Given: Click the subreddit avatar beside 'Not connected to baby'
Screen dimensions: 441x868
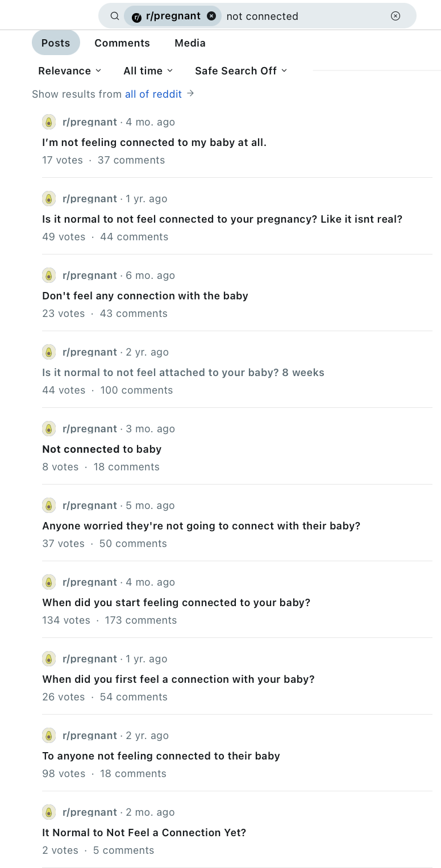Looking at the screenshot, I should [x=49, y=428].
